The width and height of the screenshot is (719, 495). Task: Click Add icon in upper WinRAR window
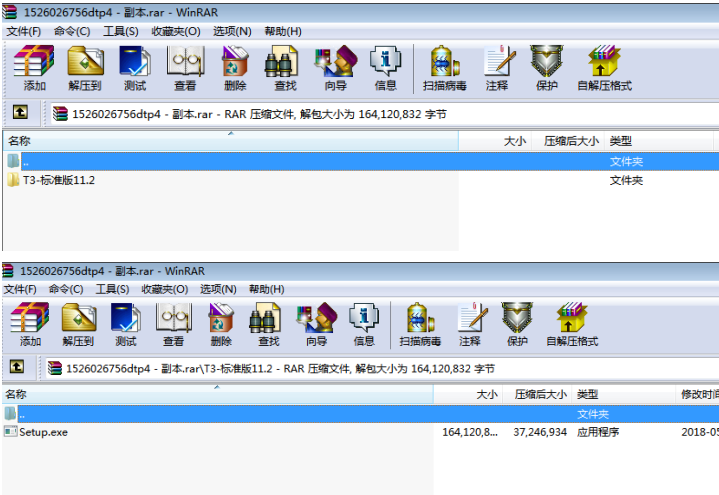34,68
